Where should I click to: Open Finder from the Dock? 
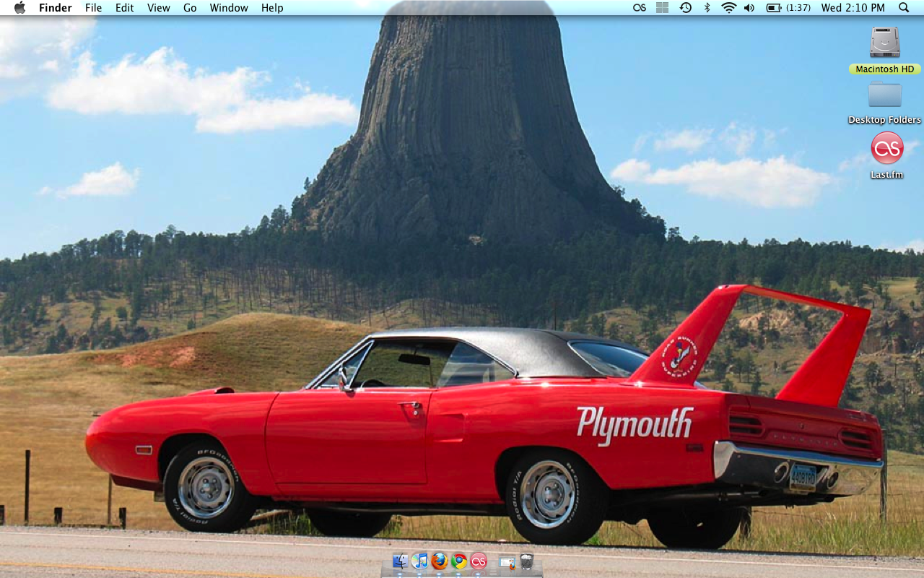pos(401,561)
